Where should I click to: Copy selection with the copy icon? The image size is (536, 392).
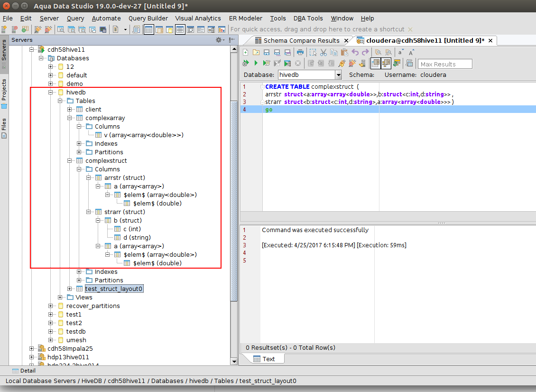pyautogui.click(x=334, y=52)
